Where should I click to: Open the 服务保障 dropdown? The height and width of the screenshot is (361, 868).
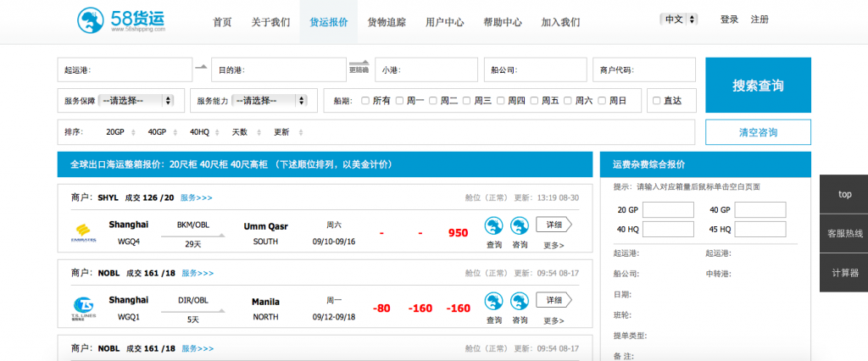(x=136, y=100)
